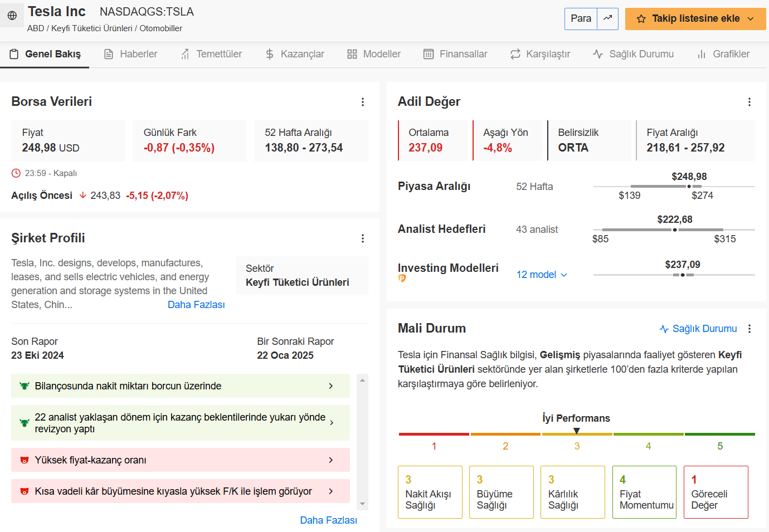Viewport: 769px width, 532px height.
Task: Open Şirket Profili three-dot menu
Action: coord(363,238)
